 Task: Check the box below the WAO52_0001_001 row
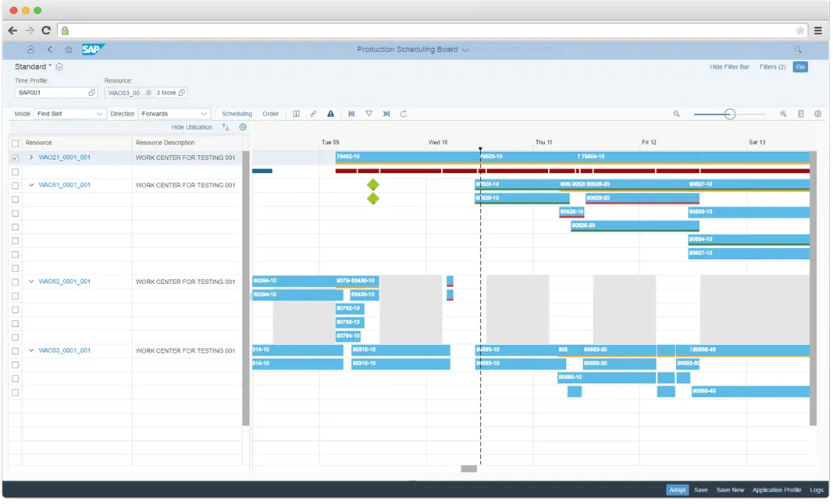pyautogui.click(x=16, y=296)
